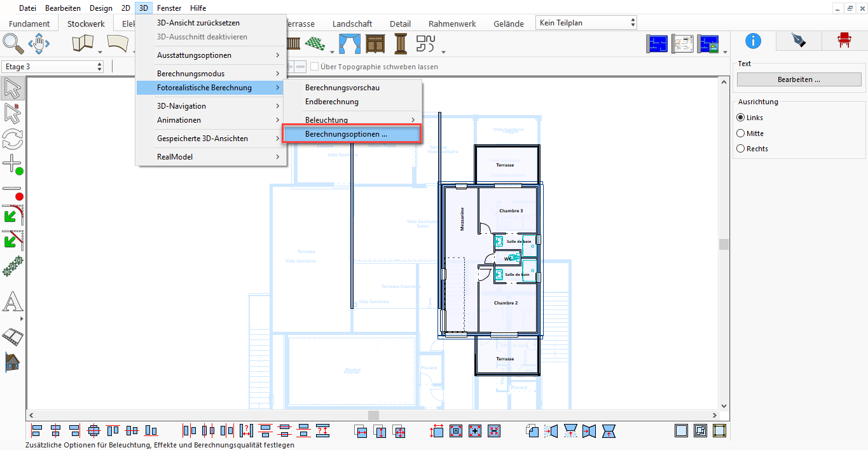Click the film strip animation tool
The image size is (868, 450).
[13, 336]
